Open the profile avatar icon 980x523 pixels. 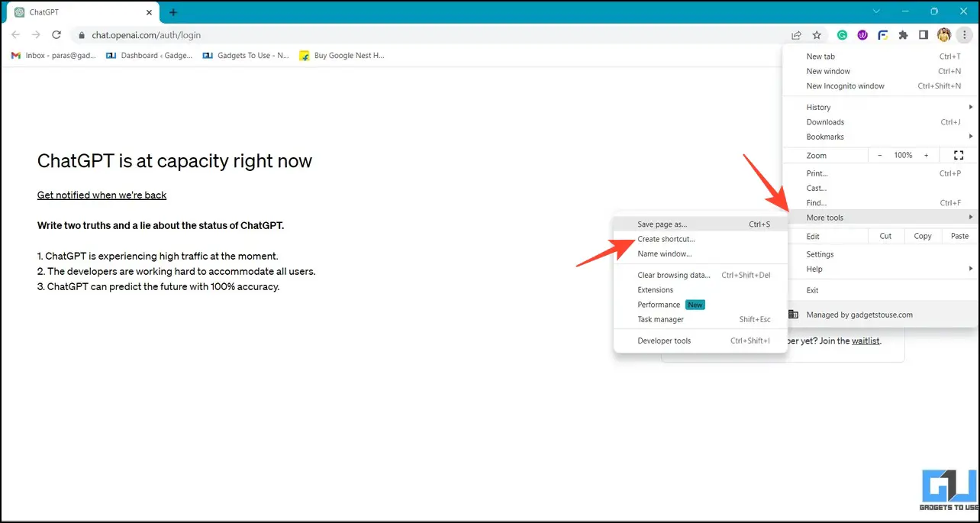point(944,35)
